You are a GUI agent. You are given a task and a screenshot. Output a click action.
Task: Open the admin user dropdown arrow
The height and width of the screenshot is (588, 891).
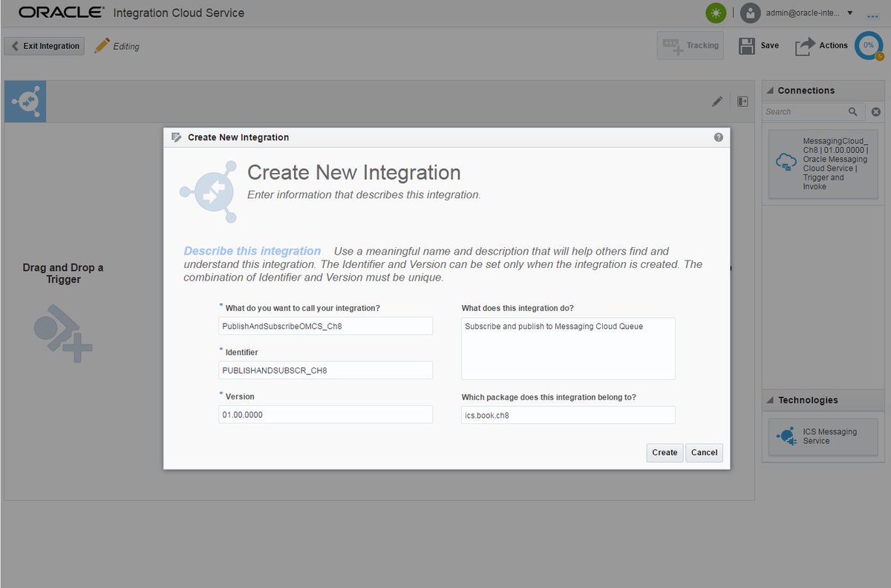point(849,13)
